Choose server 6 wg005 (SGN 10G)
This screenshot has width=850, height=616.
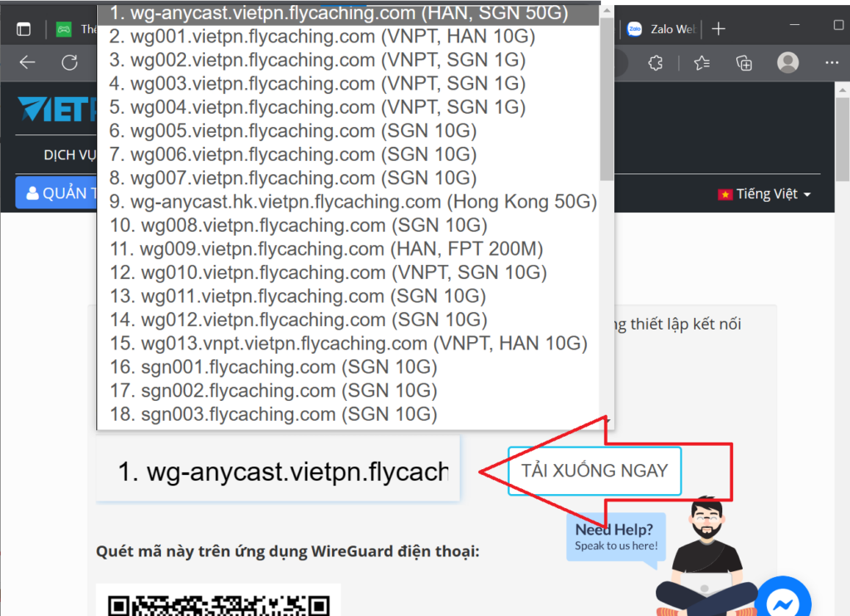tap(348, 130)
